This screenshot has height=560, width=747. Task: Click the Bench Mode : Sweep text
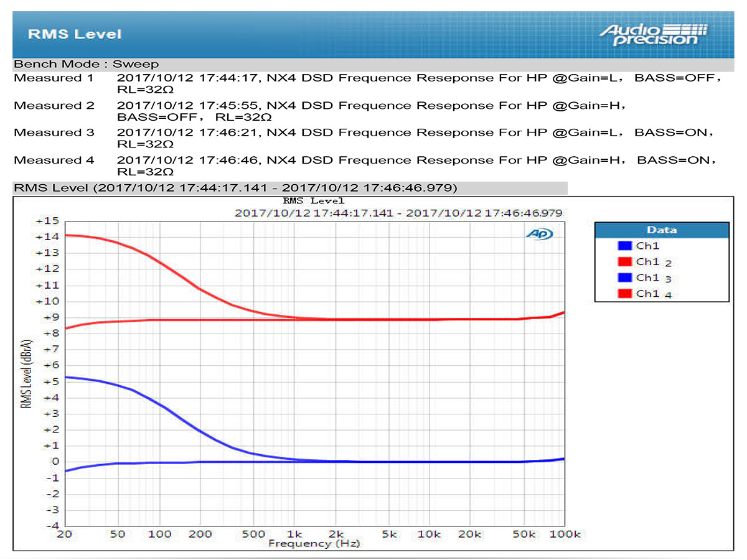tap(86, 64)
